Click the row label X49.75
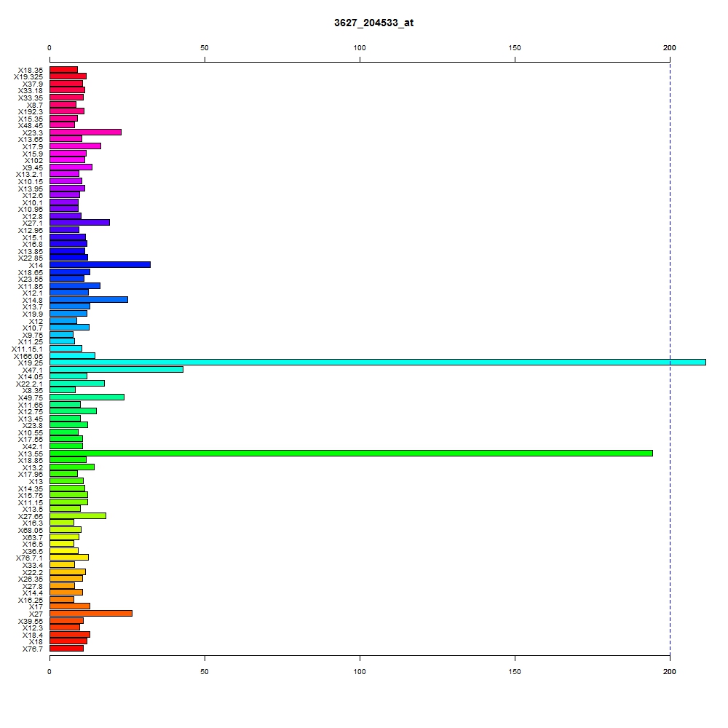The image size is (728, 728). 31,398
